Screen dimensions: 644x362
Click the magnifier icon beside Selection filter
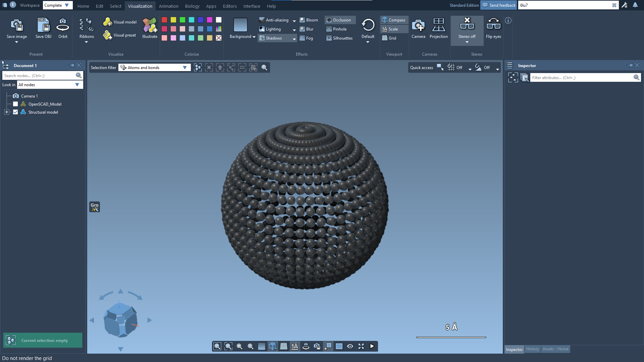tap(264, 68)
